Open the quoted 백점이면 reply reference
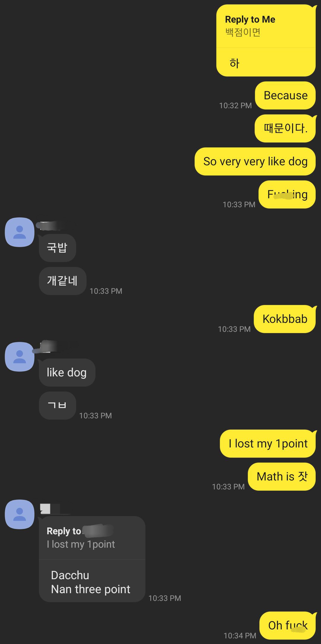This screenshot has width=321, height=644. 266,26
